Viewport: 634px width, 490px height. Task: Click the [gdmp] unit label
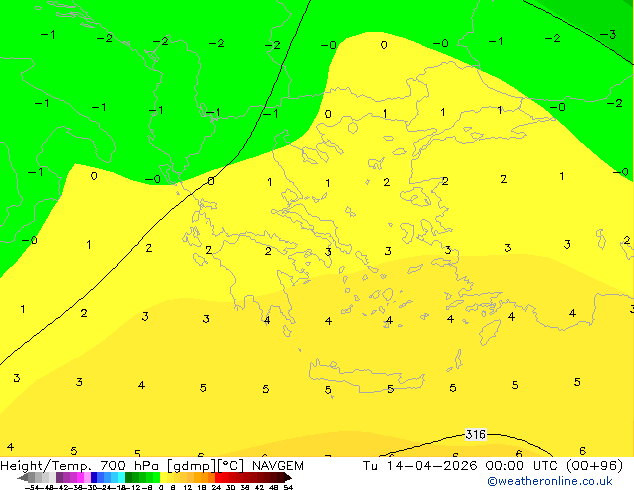click(x=191, y=466)
